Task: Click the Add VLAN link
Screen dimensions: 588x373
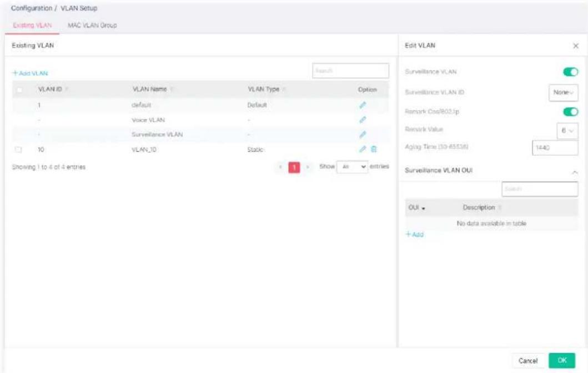Action: pos(31,73)
